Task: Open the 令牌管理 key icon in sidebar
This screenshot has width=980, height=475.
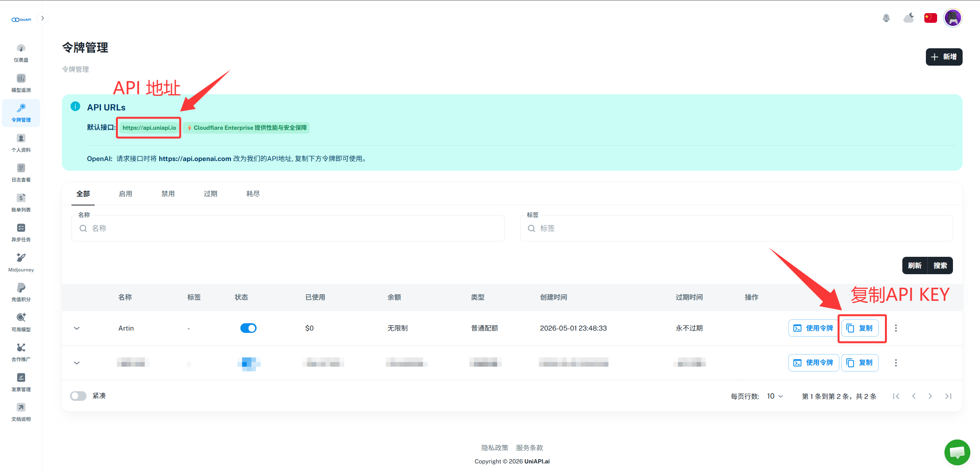Action: pyautogui.click(x=21, y=108)
